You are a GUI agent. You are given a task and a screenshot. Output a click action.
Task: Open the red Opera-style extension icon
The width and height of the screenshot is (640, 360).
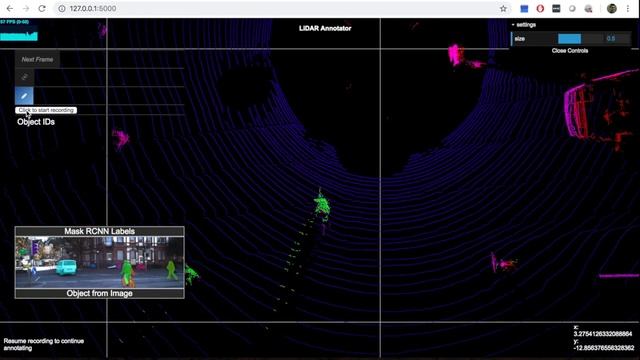540,9
